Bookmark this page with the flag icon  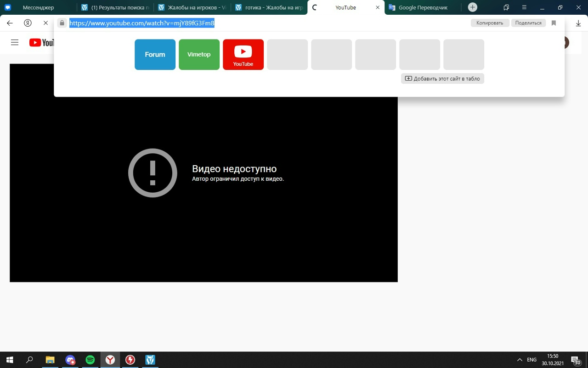tap(554, 23)
